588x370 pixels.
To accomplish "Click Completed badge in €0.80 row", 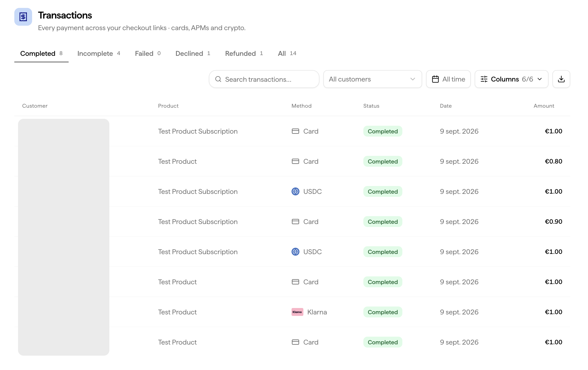I will pyautogui.click(x=383, y=161).
